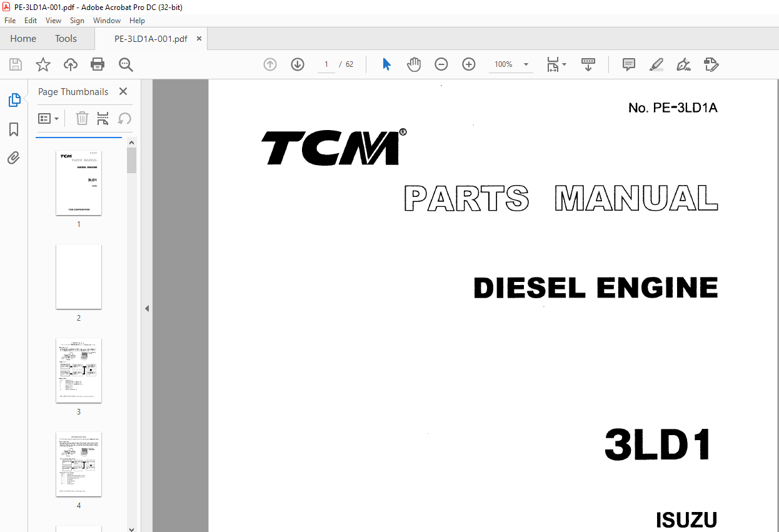The image size is (779, 532).
Task: Select blank page 2 thumbnail
Action: point(79,276)
